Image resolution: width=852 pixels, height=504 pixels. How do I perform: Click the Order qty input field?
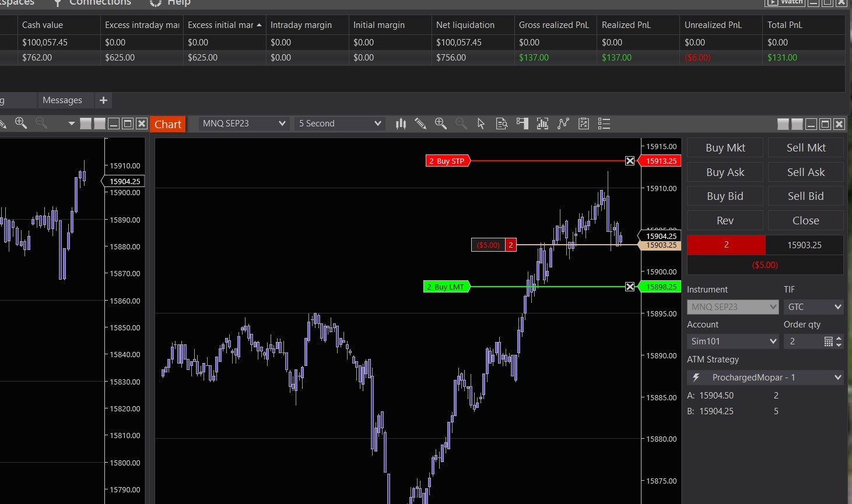[x=802, y=341]
